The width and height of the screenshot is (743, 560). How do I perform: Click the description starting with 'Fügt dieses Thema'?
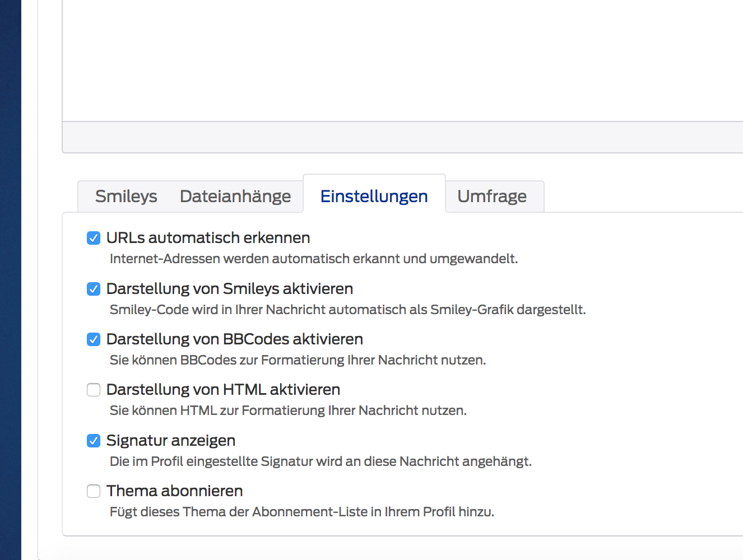click(302, 512)
